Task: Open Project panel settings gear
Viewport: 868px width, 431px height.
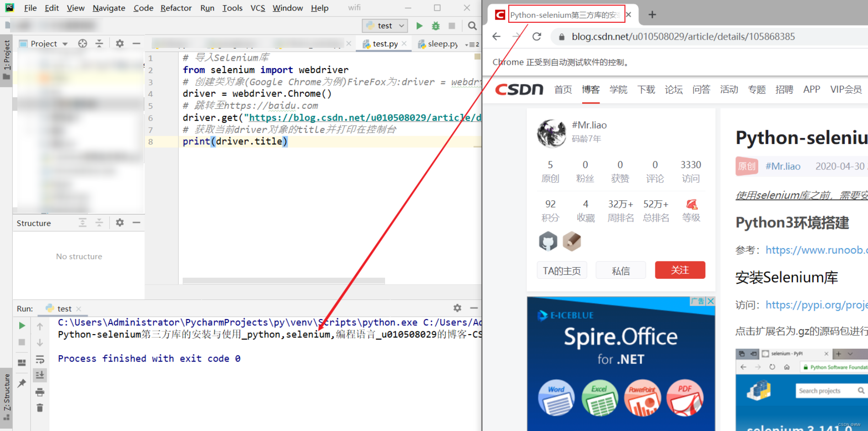Action: (120, 43)
